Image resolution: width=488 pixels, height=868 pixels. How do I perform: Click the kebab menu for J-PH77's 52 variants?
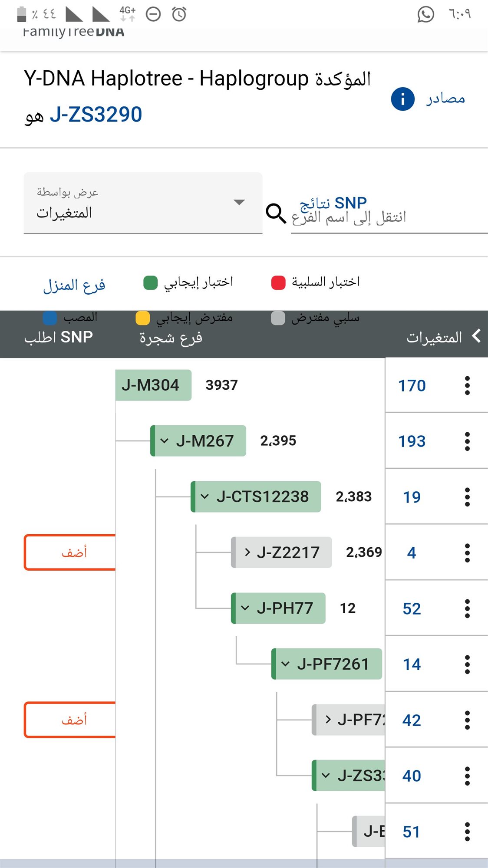(467, 608)
